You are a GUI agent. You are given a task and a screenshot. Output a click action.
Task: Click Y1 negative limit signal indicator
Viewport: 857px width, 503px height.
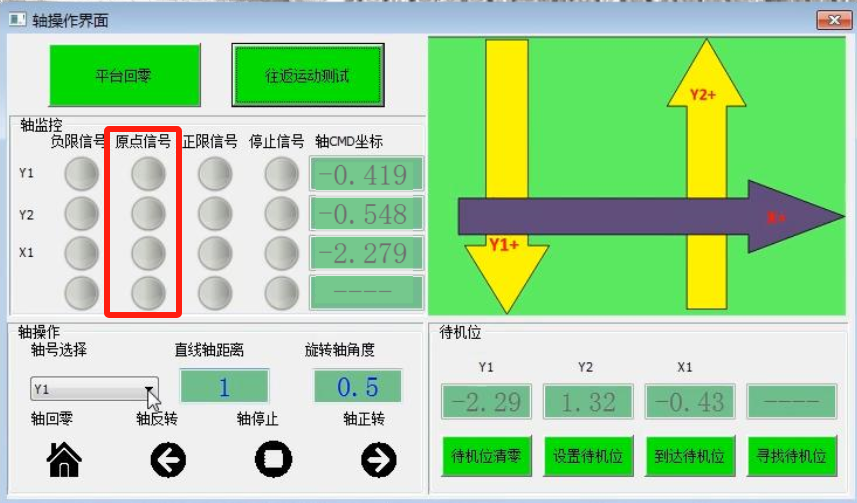coord(81,175)
